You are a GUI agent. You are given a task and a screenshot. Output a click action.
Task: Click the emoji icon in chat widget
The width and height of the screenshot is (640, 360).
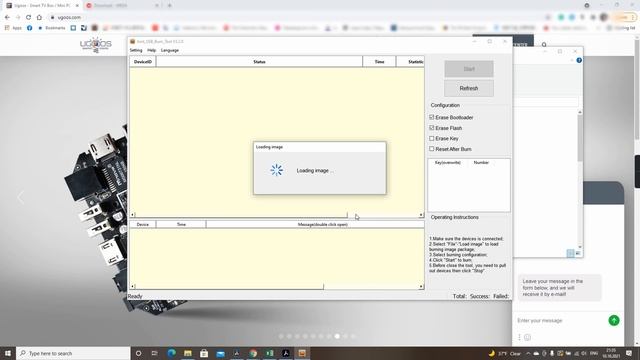tap(527, 337)
